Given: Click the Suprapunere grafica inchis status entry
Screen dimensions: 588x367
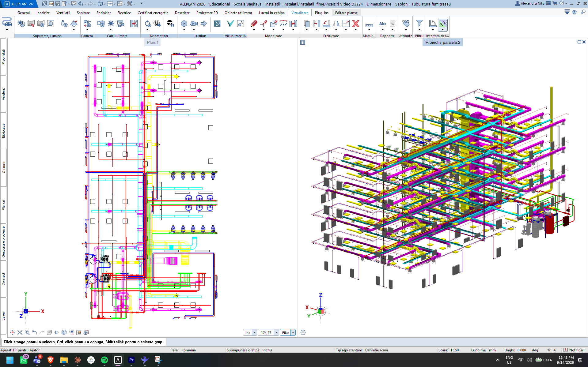Looking at the screenshot, I should tap(249, 350).
